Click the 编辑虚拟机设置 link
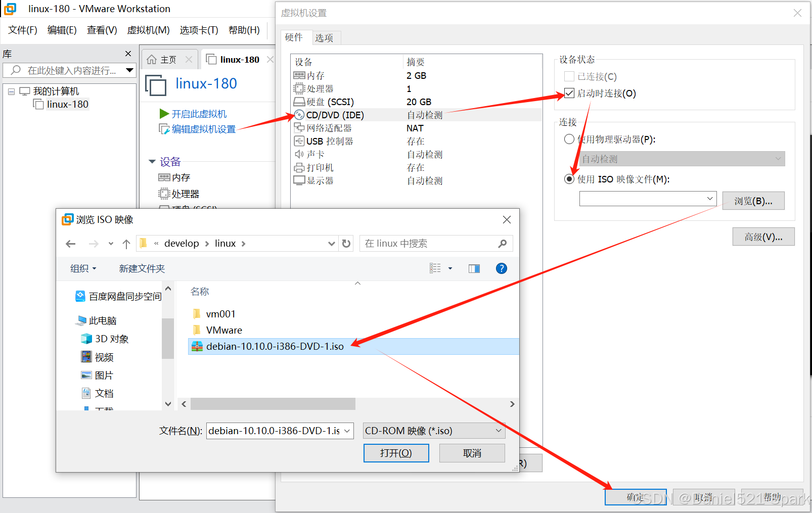The height and width of the screenshot is (513, 812). click(204, 129)
